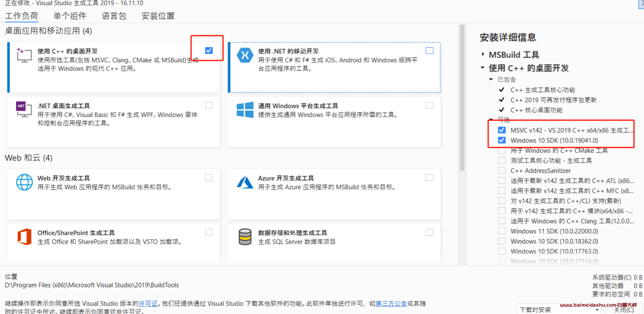
Task: Click the Windows logo universal platform icon
Action: point(245,110)
